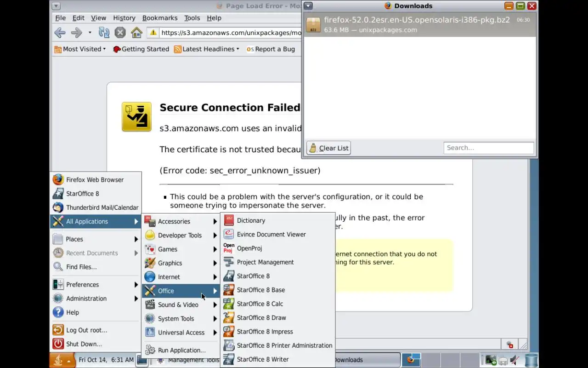Click Find Files... in the main menu

96,267
